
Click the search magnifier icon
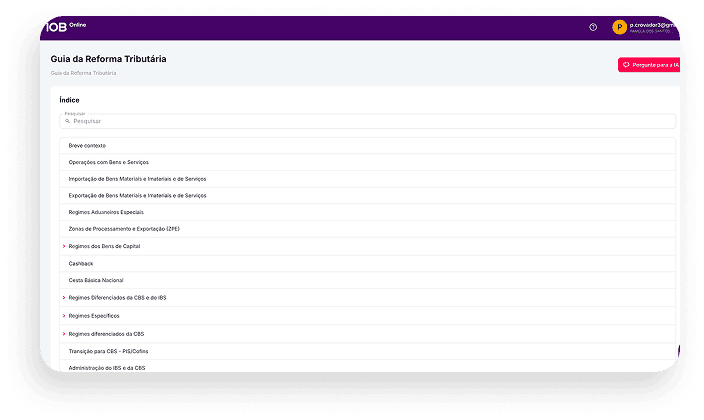(67, 121)
